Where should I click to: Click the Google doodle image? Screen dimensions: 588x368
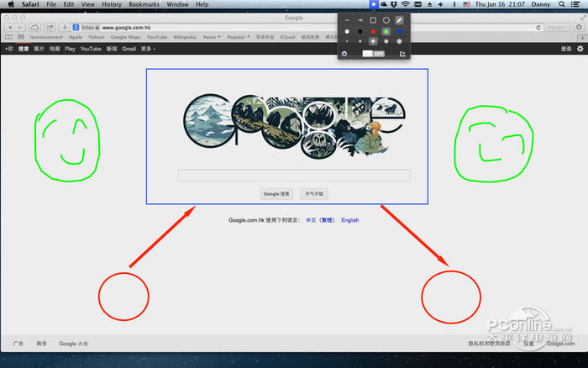point(294,126)
